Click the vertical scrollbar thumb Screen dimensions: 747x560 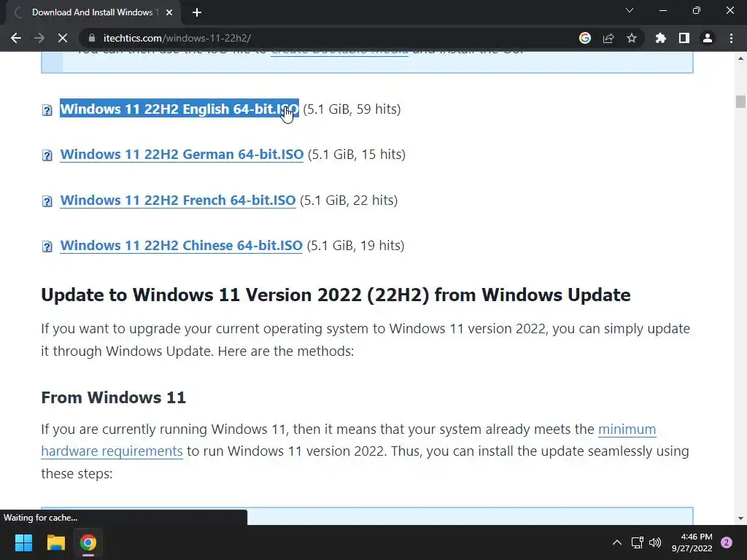[740, 102]
